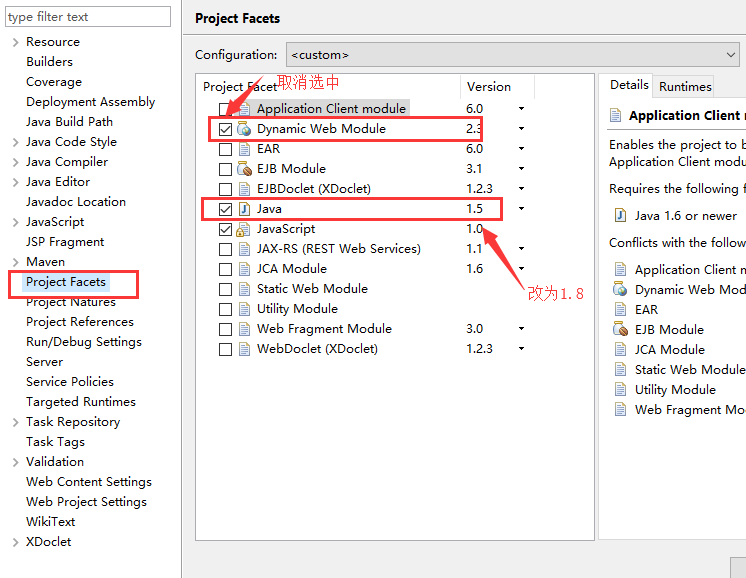Viewport: 746px width, 578px height.
Task: Click the Application Client module facet icon
Action: point(244,109)
